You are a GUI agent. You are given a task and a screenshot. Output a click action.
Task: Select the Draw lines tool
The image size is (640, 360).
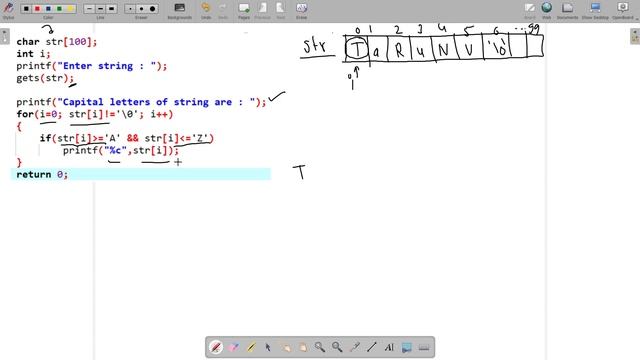coord(371,347)
